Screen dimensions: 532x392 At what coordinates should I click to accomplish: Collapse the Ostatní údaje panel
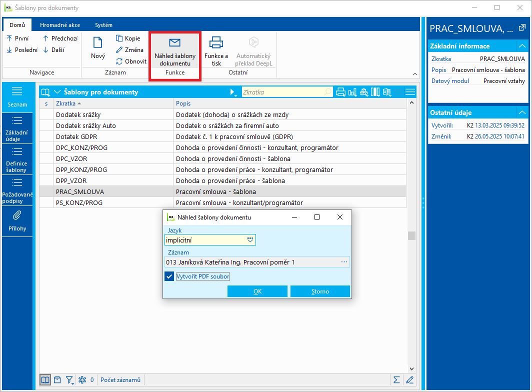(522, 112)
